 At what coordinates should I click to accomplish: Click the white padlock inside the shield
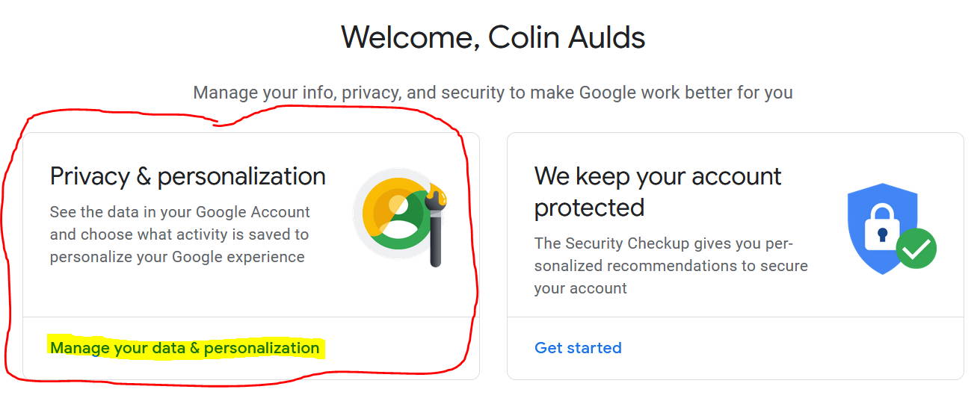882,227
